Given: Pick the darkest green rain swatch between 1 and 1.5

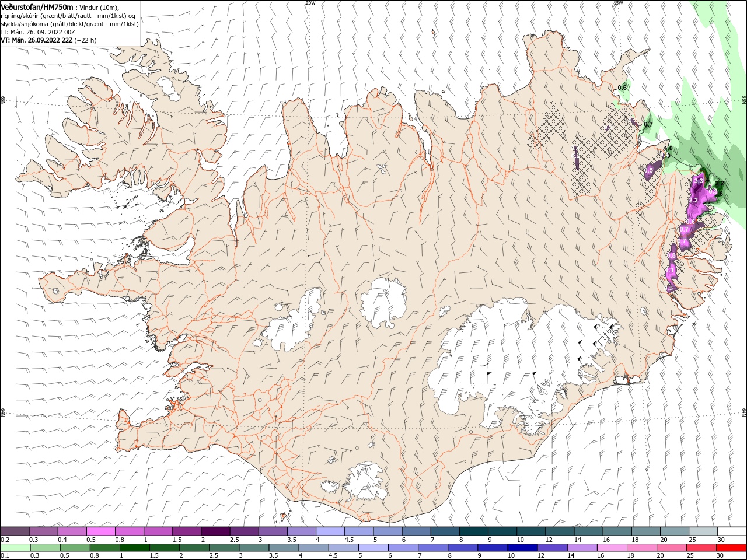Looking at the screenshot, I should coord(134,548).
